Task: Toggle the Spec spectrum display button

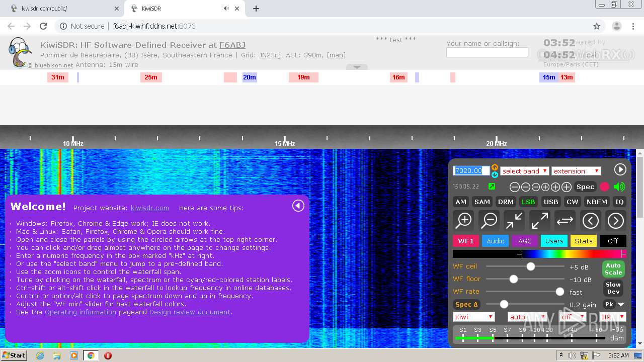Action: (585, 187)
